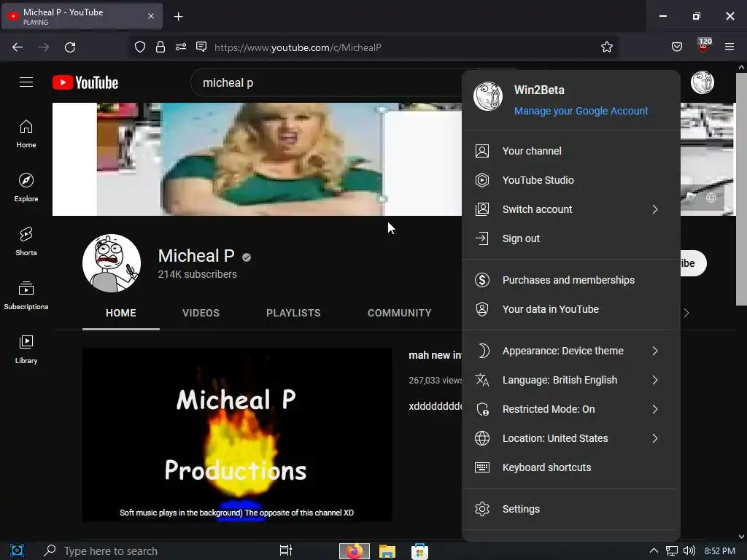This screenshot has width=747, height=560.
Task: Open a new browser tab
Action: point(178,17)
